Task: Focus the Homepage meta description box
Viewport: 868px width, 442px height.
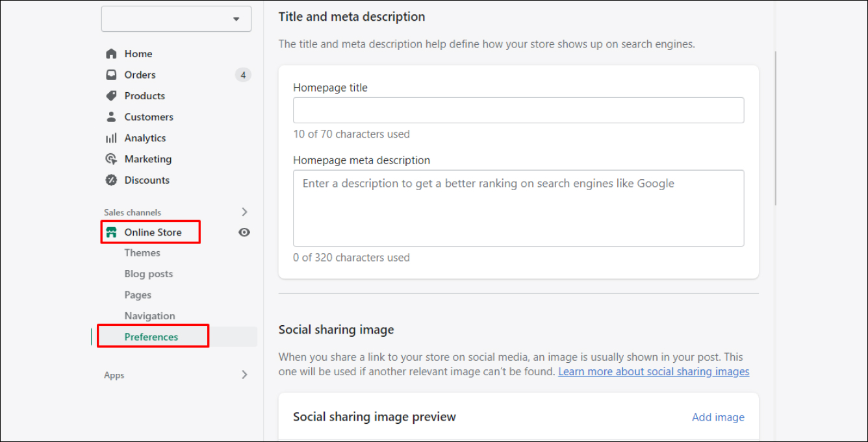Action: (x=518, y=208)
